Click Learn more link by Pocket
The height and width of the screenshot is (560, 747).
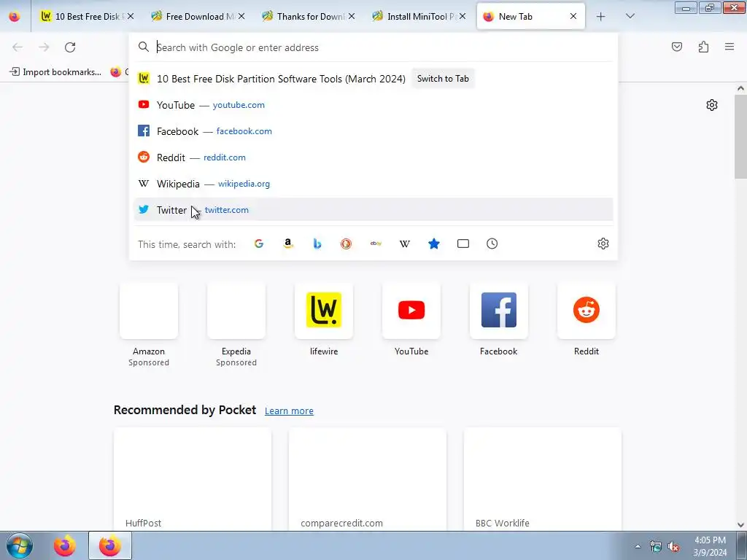pos(289,411)
